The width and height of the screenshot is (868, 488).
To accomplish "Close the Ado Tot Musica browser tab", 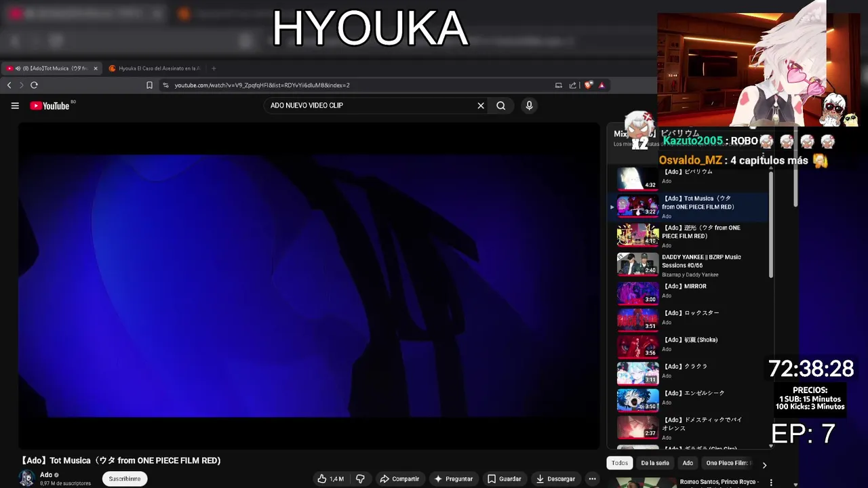I will tap(95, 68).
